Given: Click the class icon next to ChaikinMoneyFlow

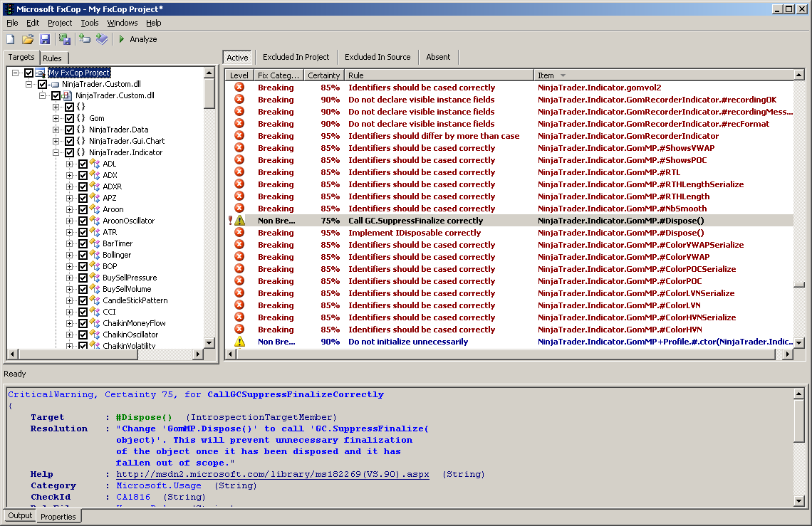Looking at the screenshot, I should click(x=95, y=323).
